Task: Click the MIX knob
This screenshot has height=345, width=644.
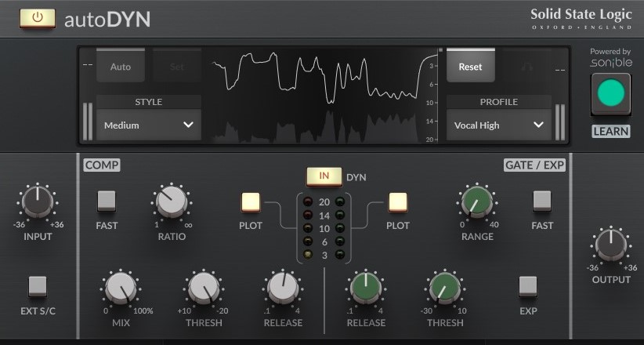Action: (121, 289)
